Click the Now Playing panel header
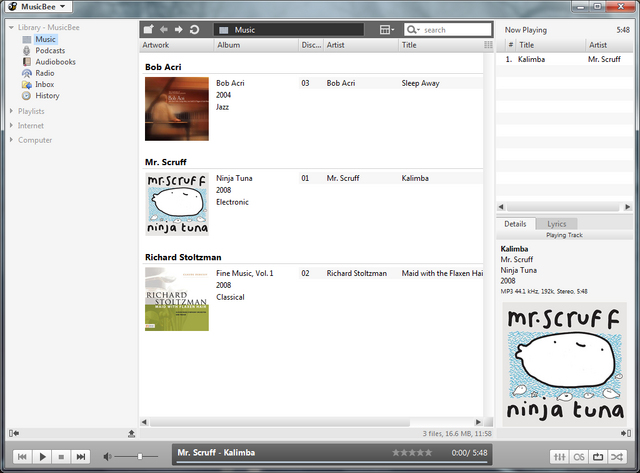 tap(526, 30)
